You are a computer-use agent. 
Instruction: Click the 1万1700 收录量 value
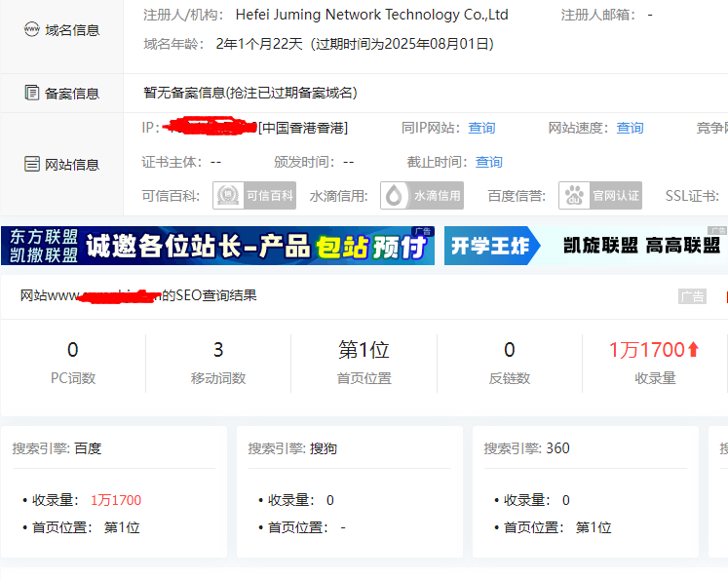[647, 350]
